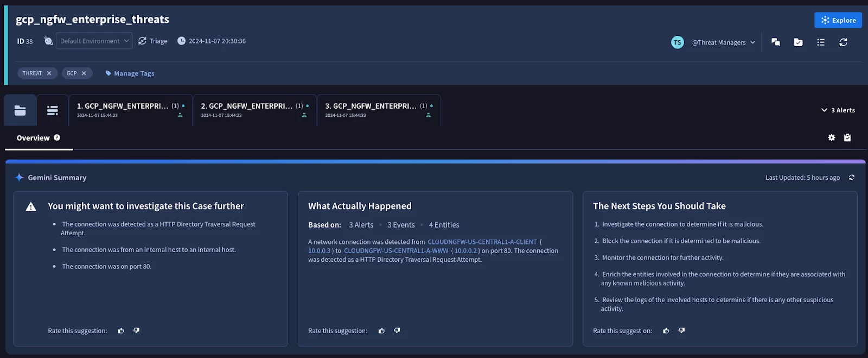This screenshot has width=868, height=358.
Task: Click the Last Updated: 5 hours ago text
Action: tap(802, 178)
